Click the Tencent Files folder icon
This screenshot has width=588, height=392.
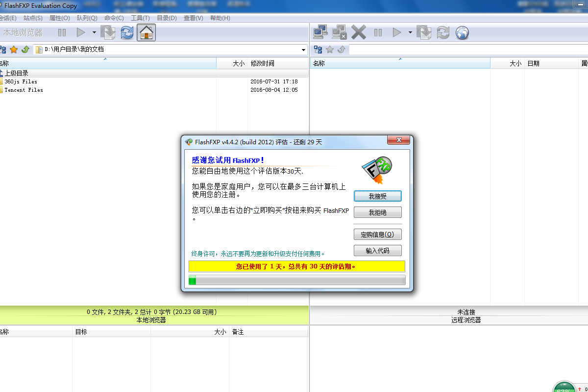point(1,90)
